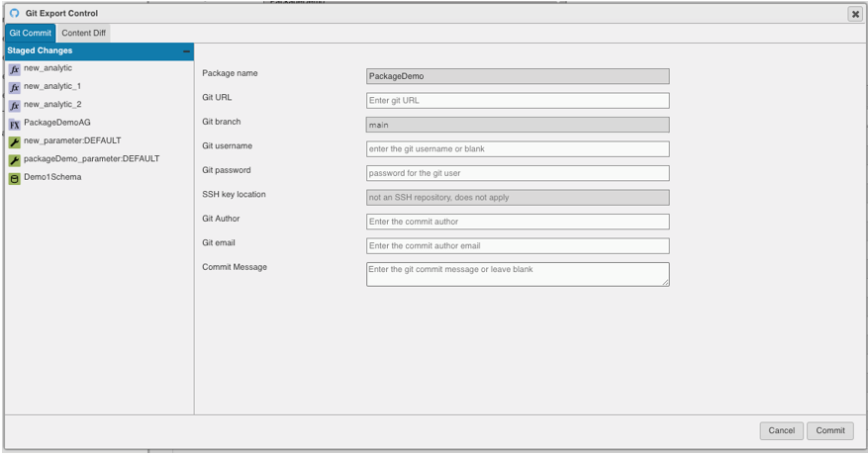The width and height of the screenshot is (868, 455).
Task: Open the Content Diff tab
Action: pyautogui.click(x=83, y=34)
